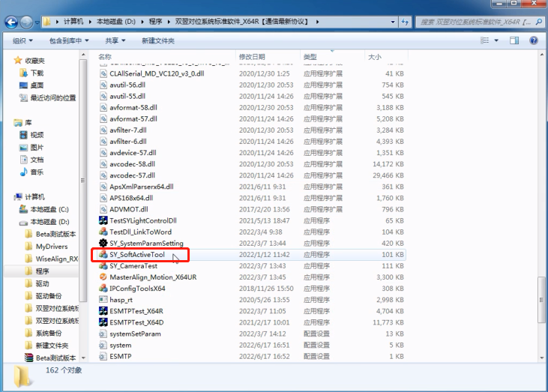Expand the 包含到库中 dropdown
Image resolution: width=548 pixels, height=392 pixels.
pos(69,40)
